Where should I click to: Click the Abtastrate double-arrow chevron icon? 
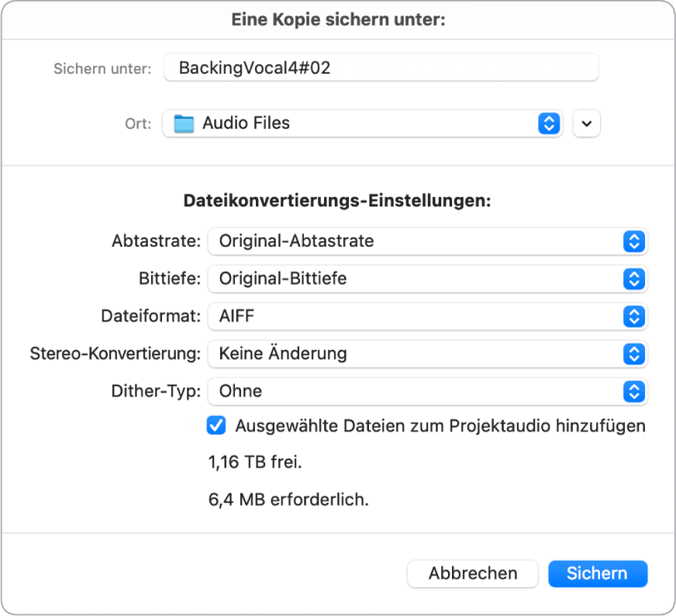tap(636, 241)
